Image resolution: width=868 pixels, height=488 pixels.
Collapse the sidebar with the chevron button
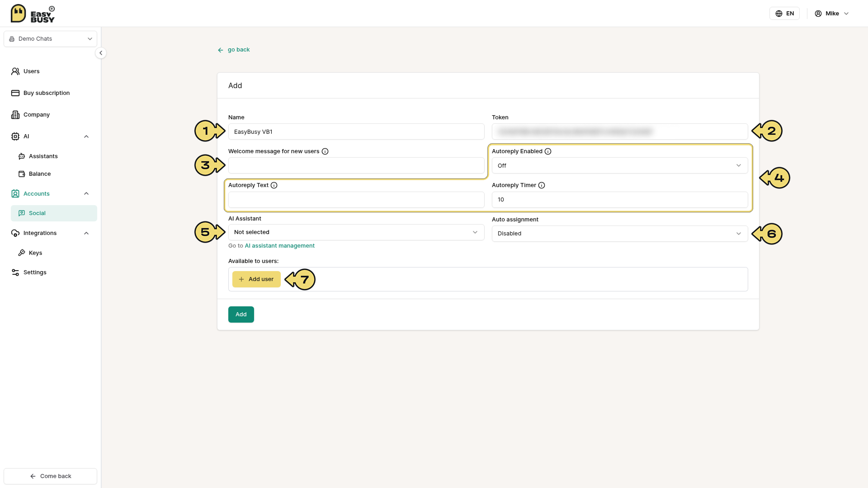pyautogui.click(x=101, y=53)
